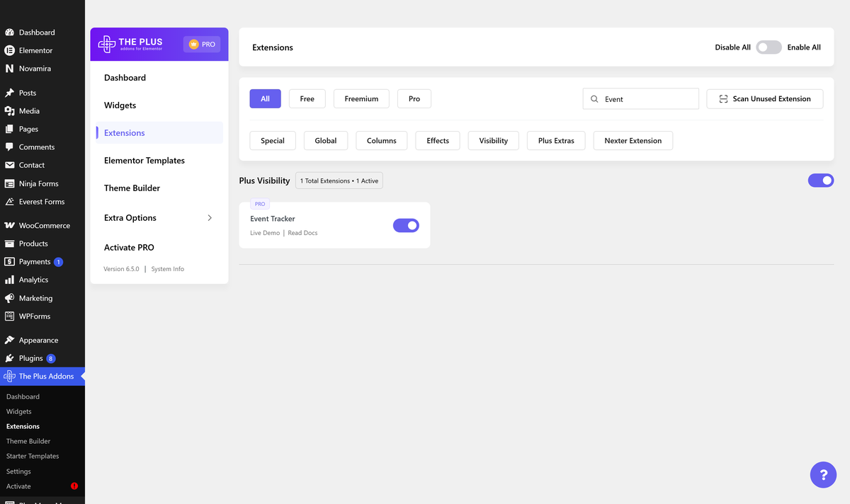This screenshot has width=850, height=504.
Task: Select the Freemium filter tab
Action: tap(361, 99)
